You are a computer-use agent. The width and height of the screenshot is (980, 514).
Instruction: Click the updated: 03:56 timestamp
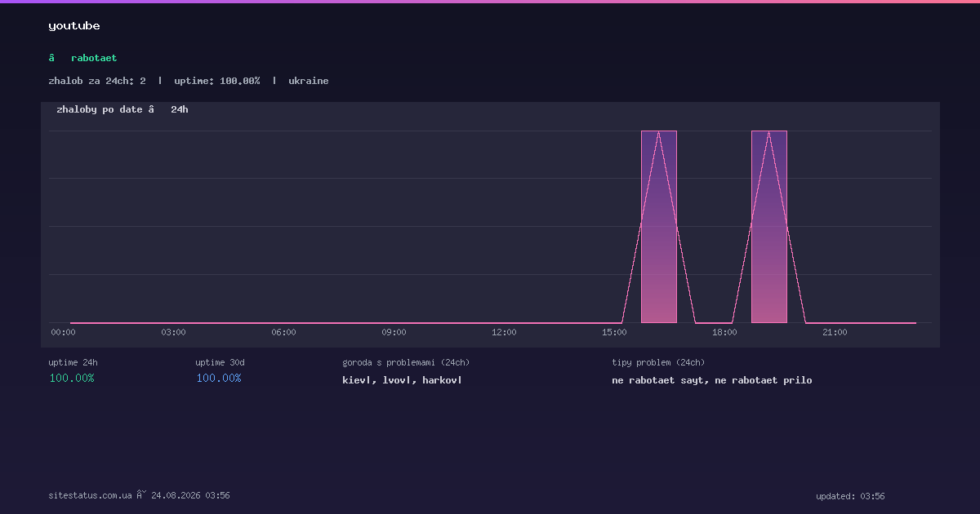(850, 496)
